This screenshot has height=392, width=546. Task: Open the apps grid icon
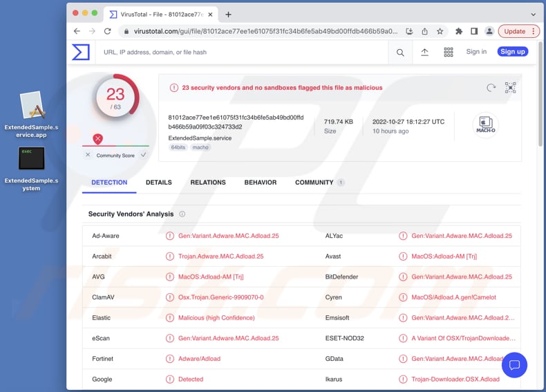(448, 53)
